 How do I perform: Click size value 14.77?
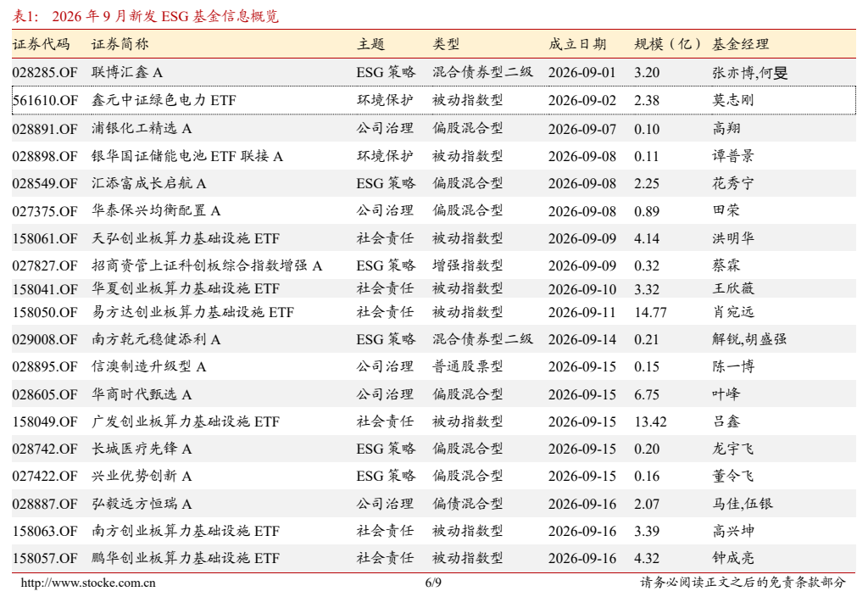click(650, 312)
